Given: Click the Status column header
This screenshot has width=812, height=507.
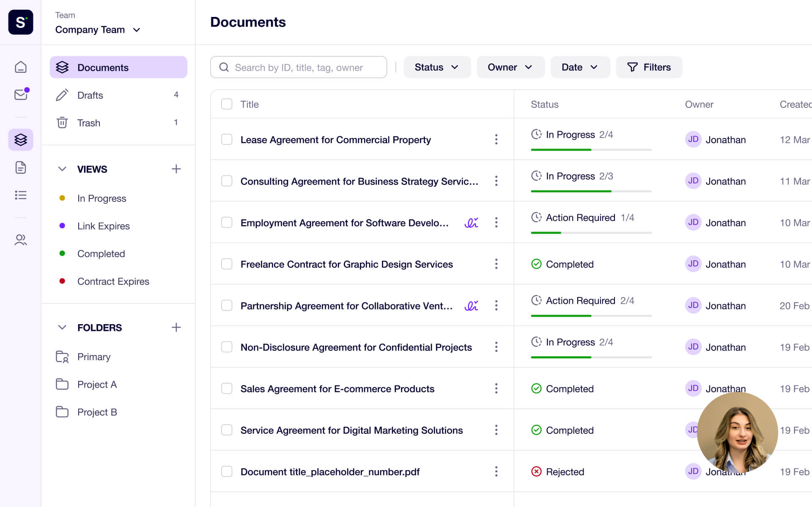Looking at the screenshot, I should pos(545,104).
